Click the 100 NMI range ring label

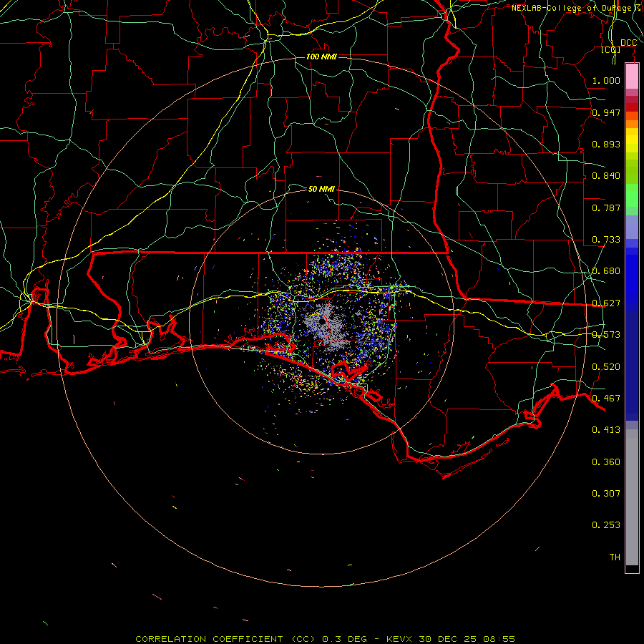pyautogui.click(x=321, y=57)
